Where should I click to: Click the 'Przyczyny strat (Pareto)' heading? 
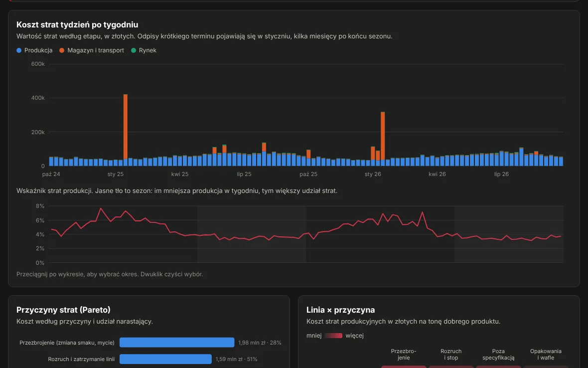coord(63,310)
